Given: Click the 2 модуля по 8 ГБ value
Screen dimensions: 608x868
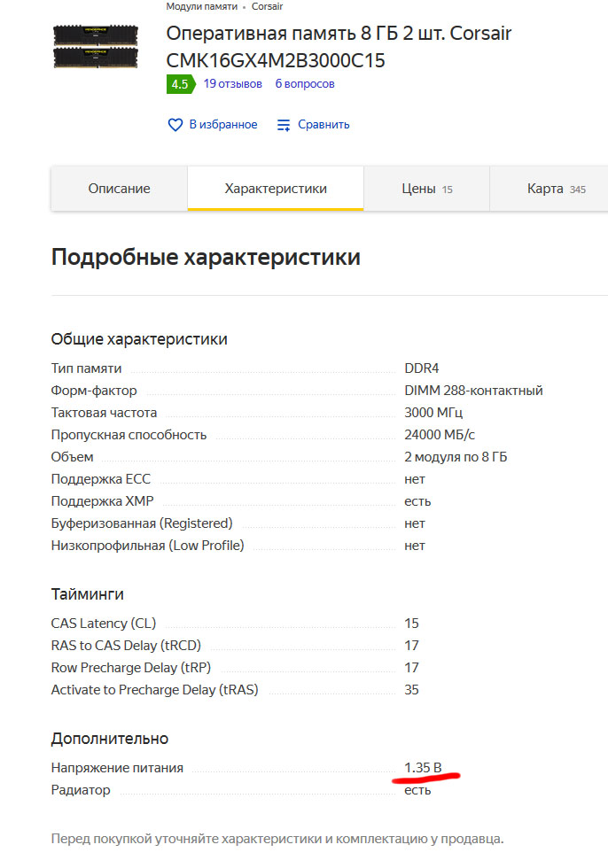Looking at the screenshot, I should coord(456,457).
